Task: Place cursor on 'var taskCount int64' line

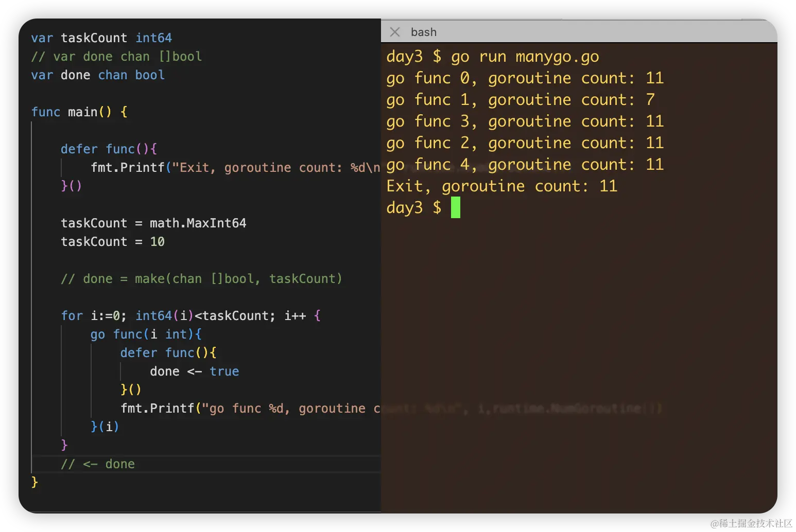Action: point(101,38)
